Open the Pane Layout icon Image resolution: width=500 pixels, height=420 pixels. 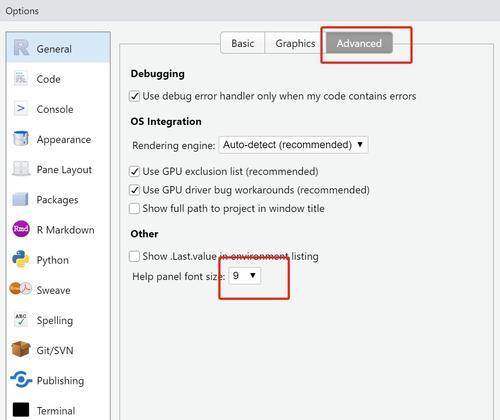click(x=21, y=169)
